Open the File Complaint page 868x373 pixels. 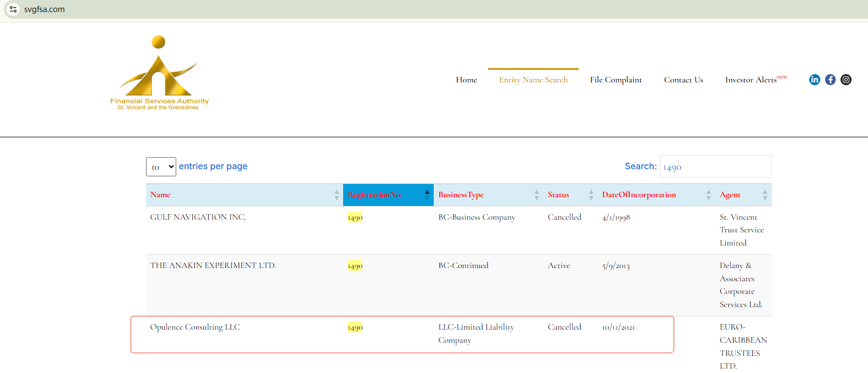(x=615, y=80)
